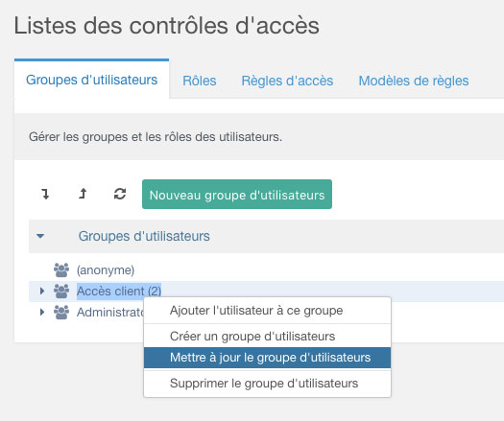504x421 pixels.
Task: Click Nouveau groupe d'utilisateurs button
Action: (237, 195)
